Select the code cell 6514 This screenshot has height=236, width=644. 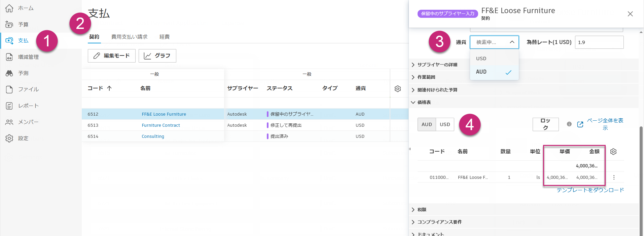click(93, 136)
